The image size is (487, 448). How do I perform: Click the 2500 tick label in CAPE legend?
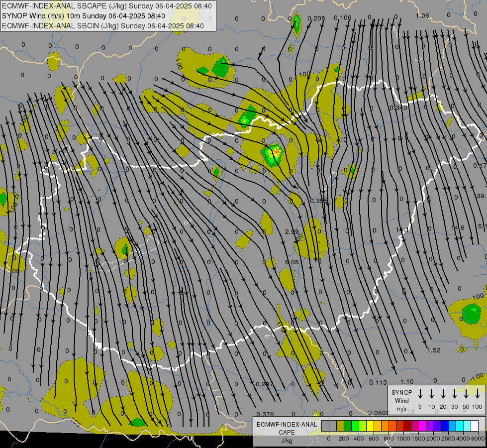click(x=448, y=439)
